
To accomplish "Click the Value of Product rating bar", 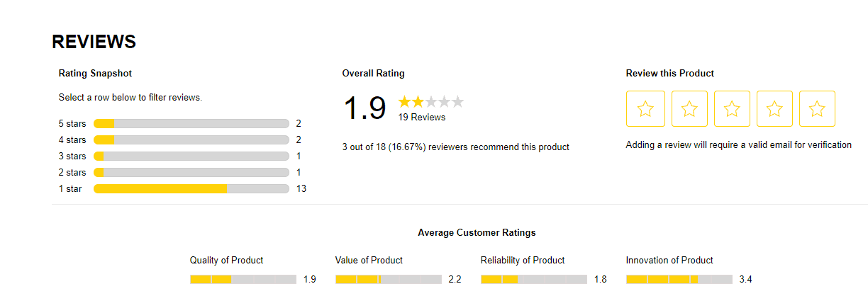I will pos(388,280).
